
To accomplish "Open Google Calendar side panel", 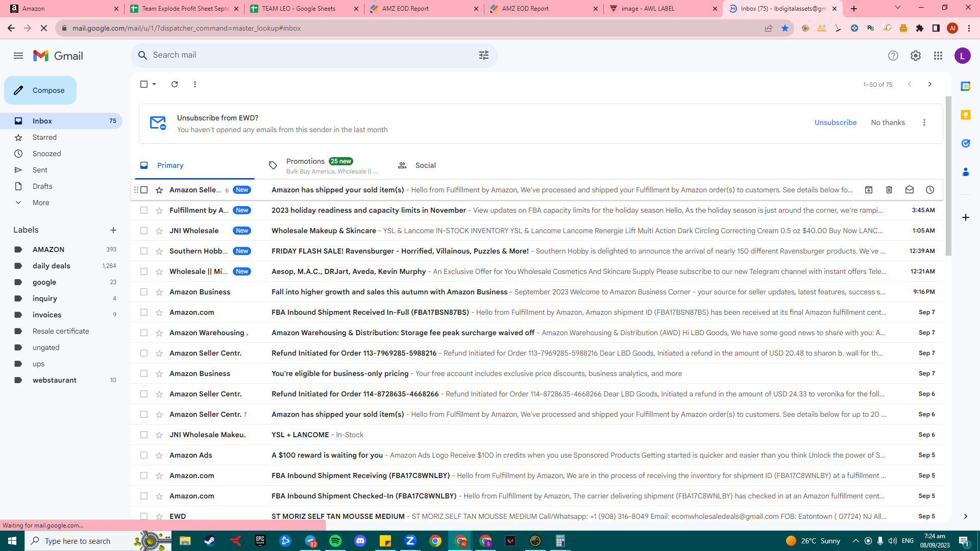I will pos(965,86).
